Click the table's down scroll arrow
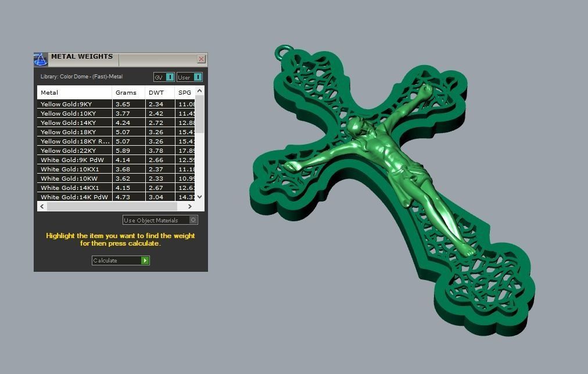The height and width of the screenshot is (374, 588). click(x=199, y=197)
